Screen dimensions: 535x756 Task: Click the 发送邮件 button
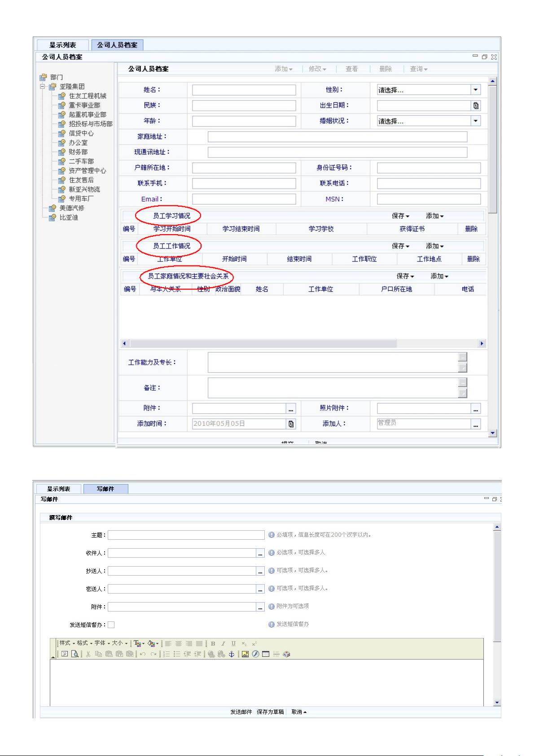pyautogui.click(x=241, y=712)
